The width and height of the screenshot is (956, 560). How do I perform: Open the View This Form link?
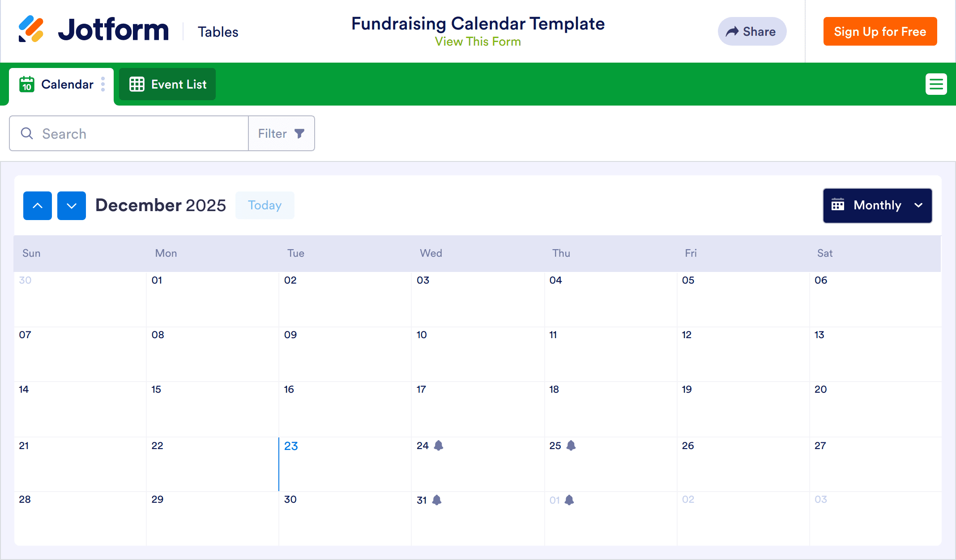pos(478,42)
